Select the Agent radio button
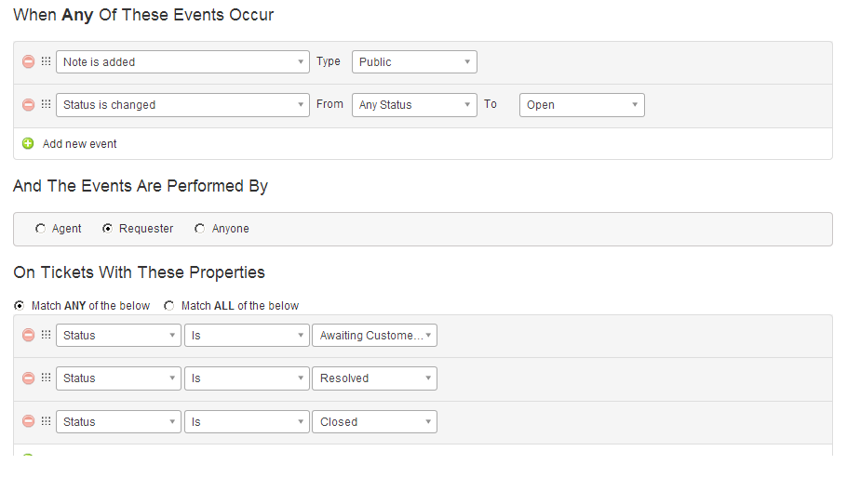Viewport: 847px width, 504px height. click(40, 229)
